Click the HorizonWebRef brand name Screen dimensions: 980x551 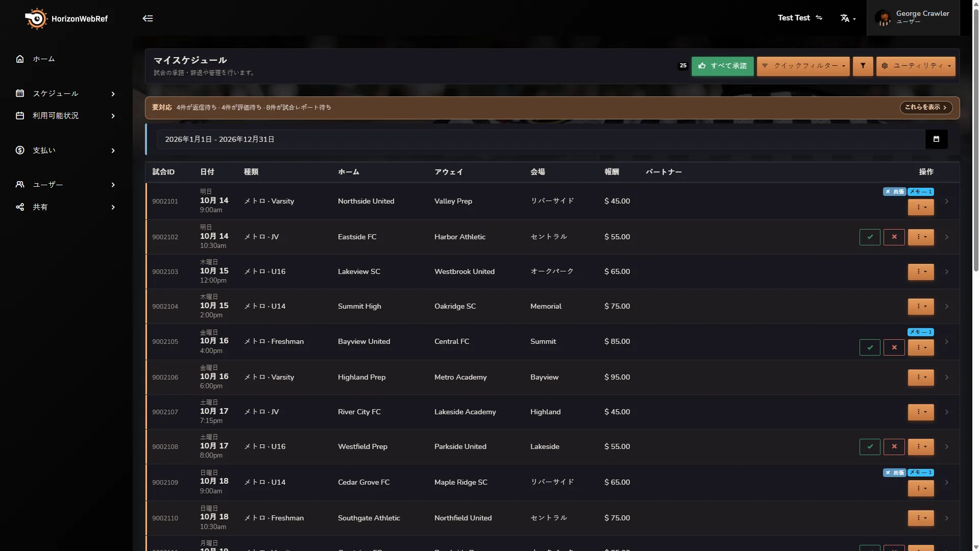pyautogui.click(x=80, y=19)
